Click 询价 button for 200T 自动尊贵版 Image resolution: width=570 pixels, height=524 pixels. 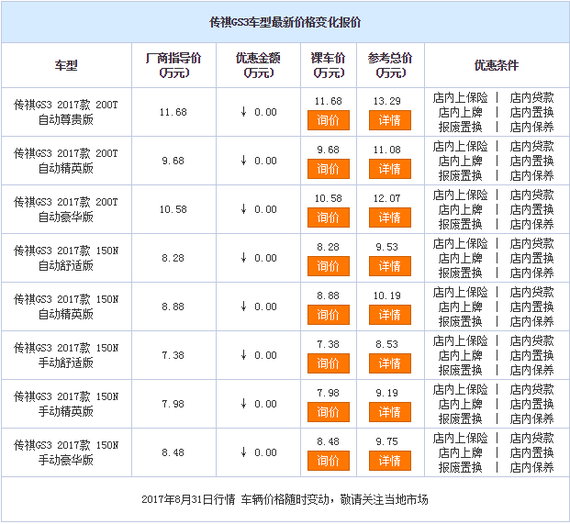(x=328, y=120)
